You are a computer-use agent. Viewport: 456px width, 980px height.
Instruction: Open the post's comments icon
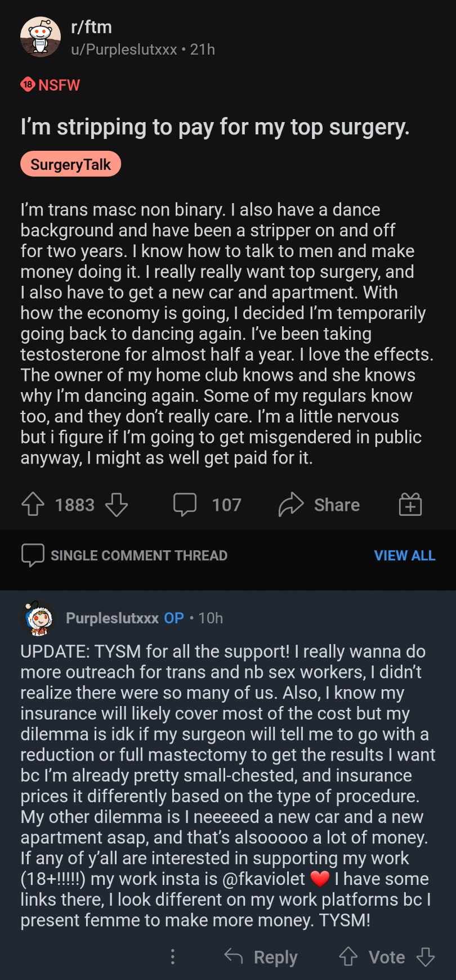pyautogui.click(x=185, y=504)
